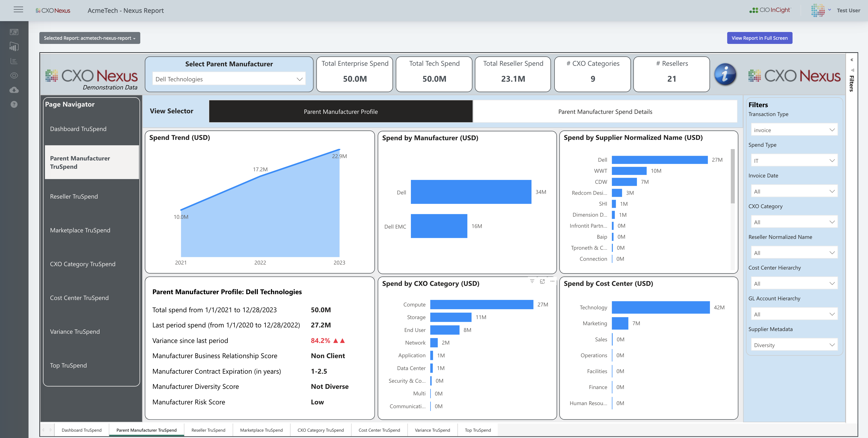
Task: Open the Select Parent Manufacturer dropdown
Action: pos(229,79)
